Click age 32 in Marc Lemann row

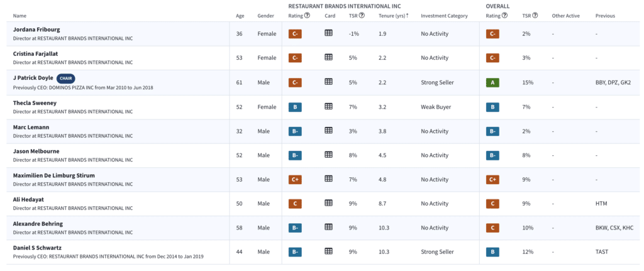[239, 131]
